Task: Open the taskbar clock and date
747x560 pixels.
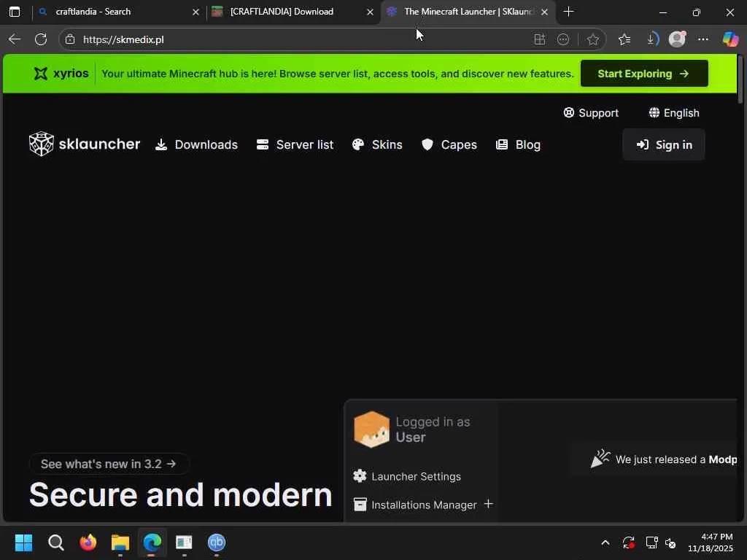Action: coord(711,542)
